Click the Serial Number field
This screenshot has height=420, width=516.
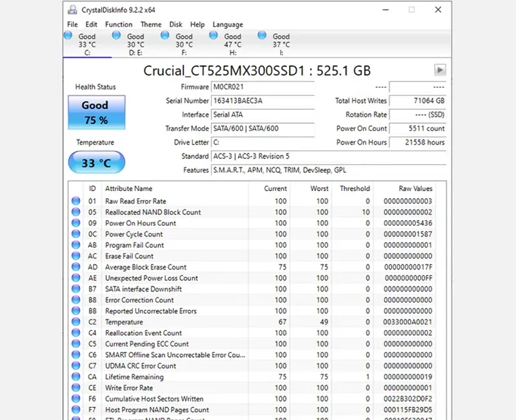click(x=263, y=101)
